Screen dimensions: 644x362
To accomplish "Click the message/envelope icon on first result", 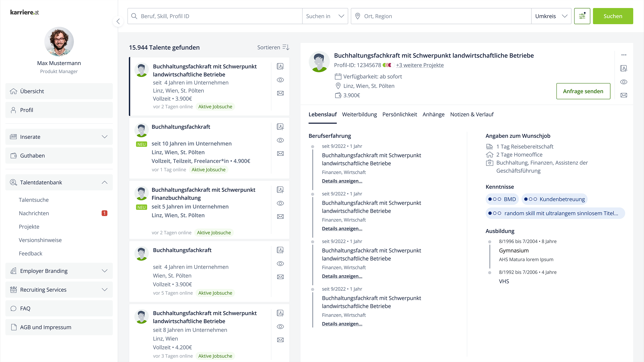I will click(281, 93).
